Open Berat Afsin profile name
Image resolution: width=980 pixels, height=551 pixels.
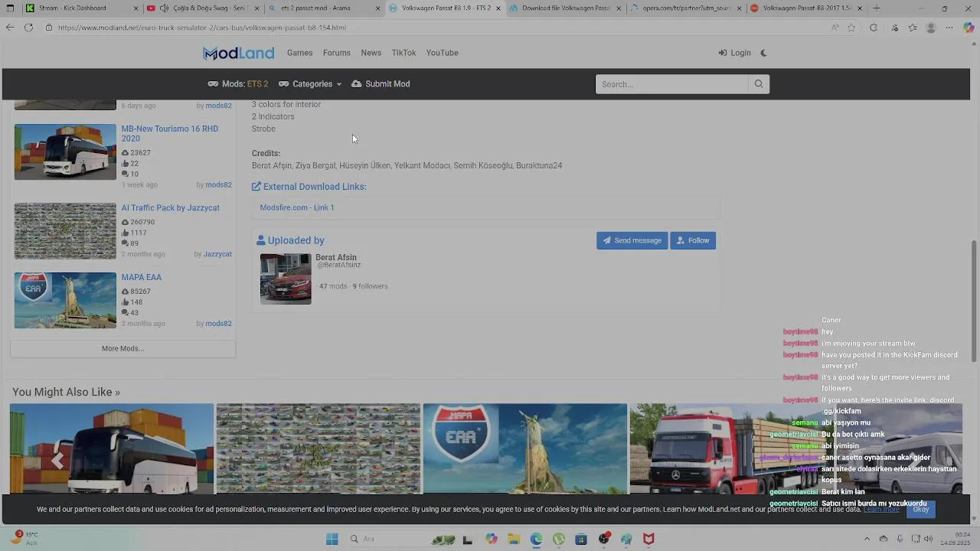336,258
